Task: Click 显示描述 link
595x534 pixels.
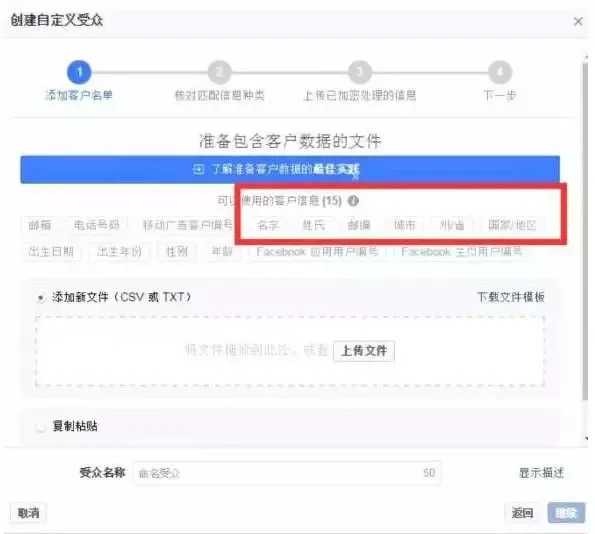Action: point(541,473)
